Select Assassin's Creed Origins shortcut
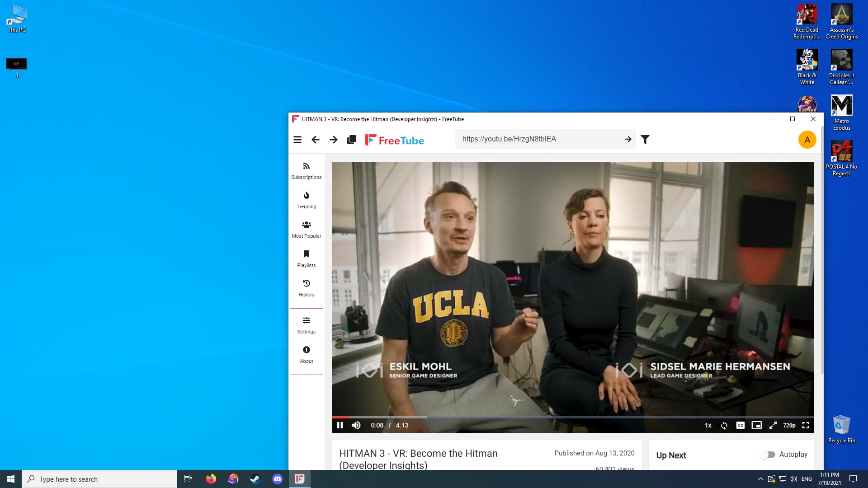The height and width of the screenshot is (488, 868). [841, 22]
